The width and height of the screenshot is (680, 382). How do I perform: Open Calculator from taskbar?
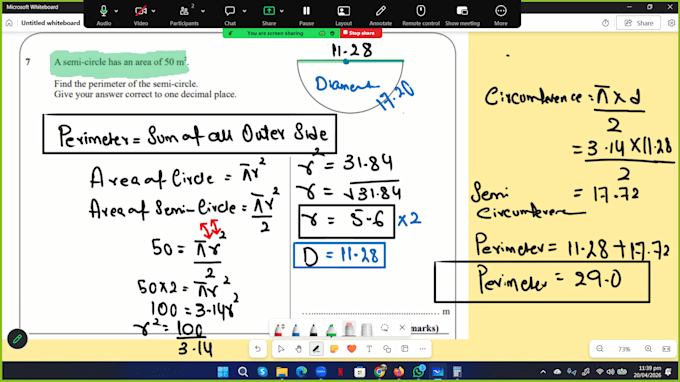click(457, 372)
